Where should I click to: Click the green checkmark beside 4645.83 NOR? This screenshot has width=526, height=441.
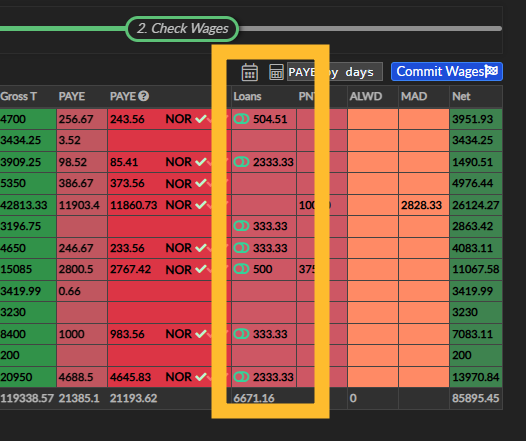click(201, 377)
